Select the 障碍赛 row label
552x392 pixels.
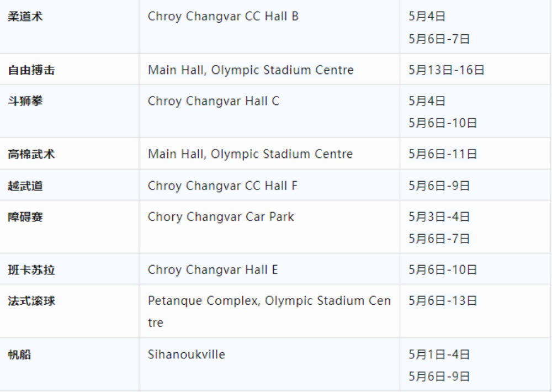coord(25,217)
